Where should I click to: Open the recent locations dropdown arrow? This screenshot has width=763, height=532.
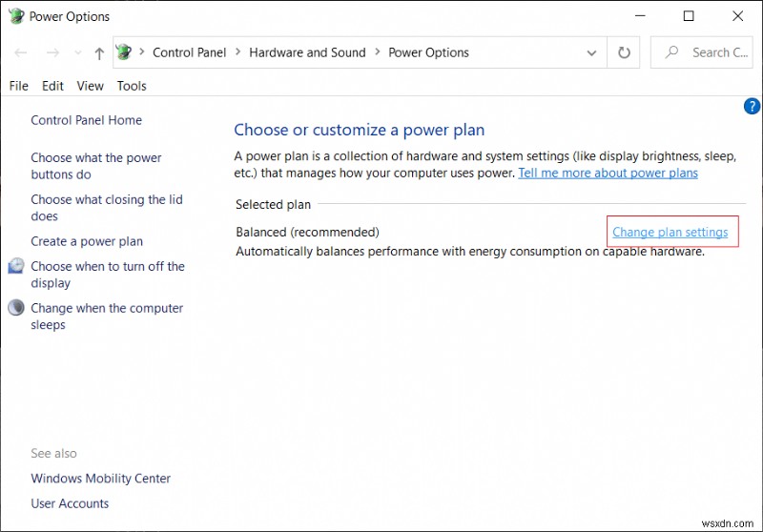75,53
